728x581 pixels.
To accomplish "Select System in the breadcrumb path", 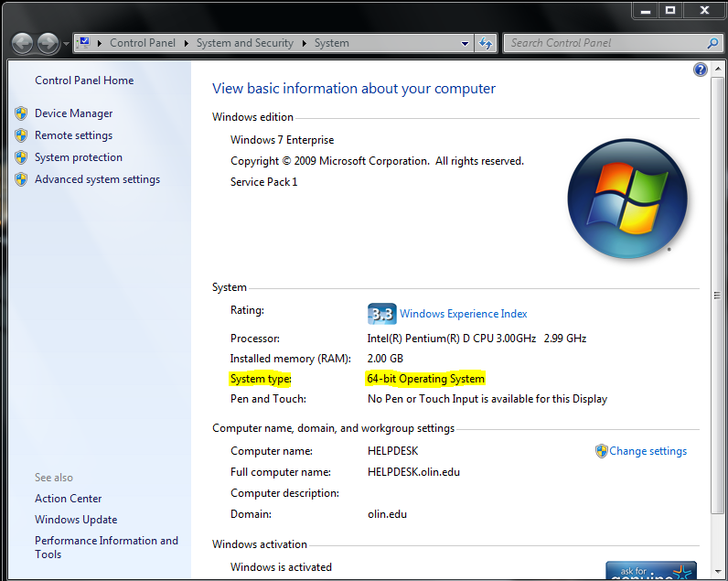I will tap(331, 43).
